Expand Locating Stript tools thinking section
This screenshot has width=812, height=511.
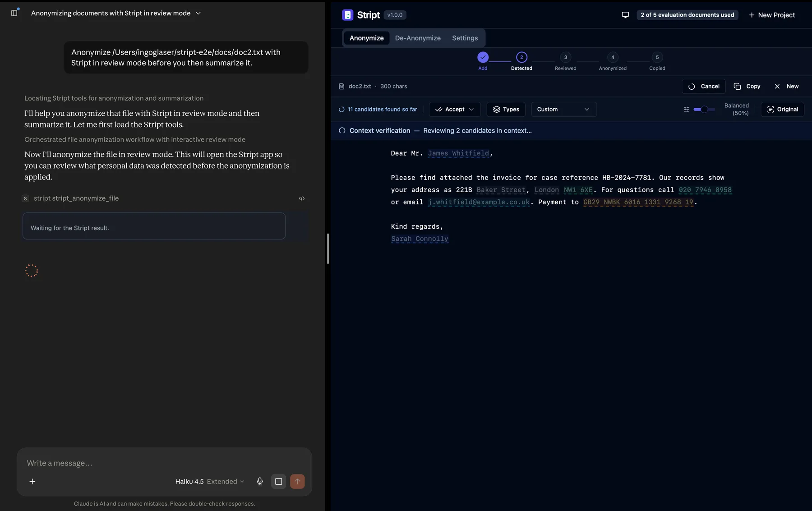click(114, 98)
